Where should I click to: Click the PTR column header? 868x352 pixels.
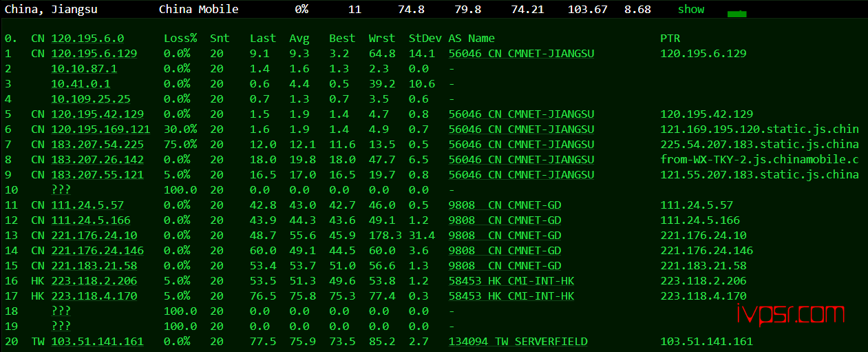click(x=670, y=39)
